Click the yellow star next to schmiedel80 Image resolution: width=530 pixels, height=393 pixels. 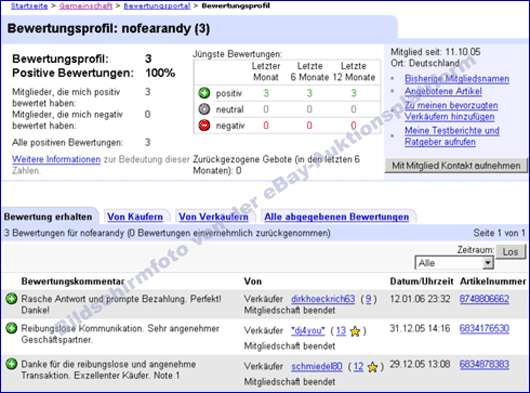372,367
